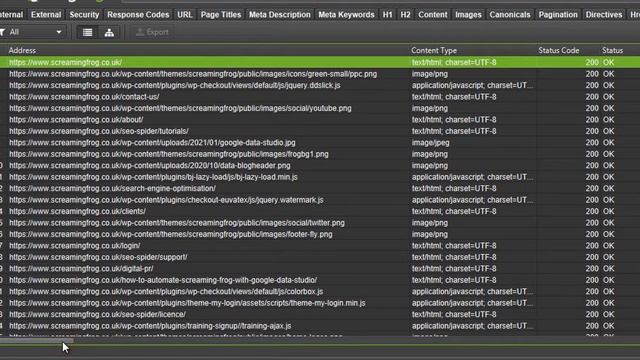
Task: Select the google-data-studio.jpg URL row
Action: (320, 142)
